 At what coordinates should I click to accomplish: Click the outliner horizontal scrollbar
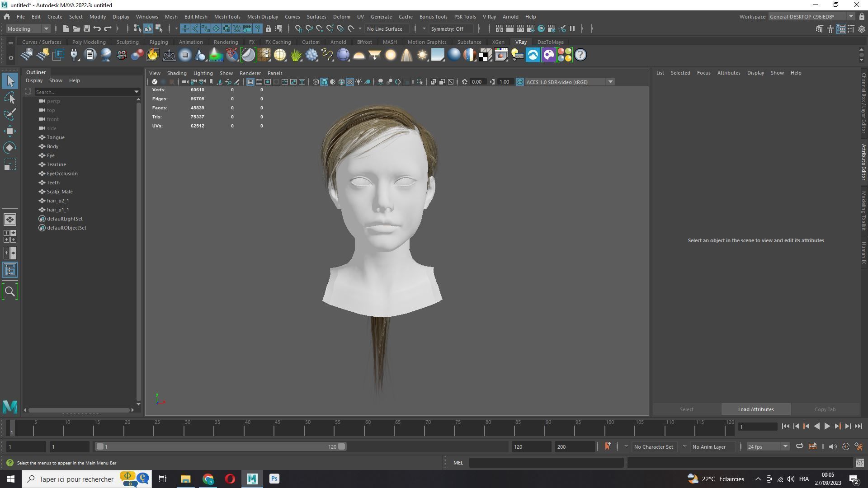tap(80, 410)
